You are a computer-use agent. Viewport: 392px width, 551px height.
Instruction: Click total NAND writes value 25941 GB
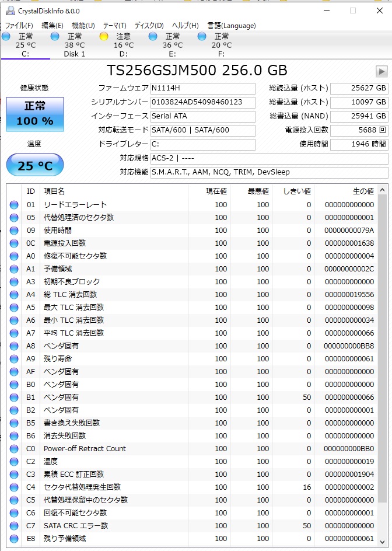click(359, 116)
